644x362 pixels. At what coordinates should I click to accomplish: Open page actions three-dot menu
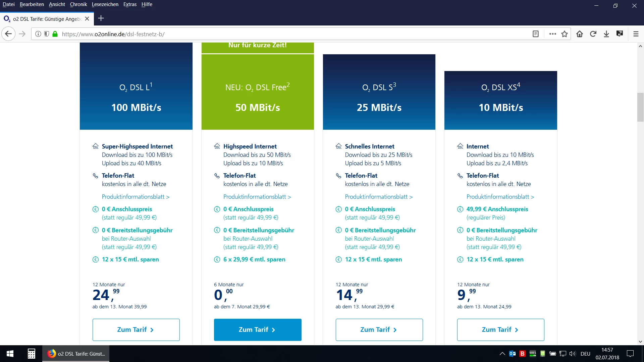552,34
